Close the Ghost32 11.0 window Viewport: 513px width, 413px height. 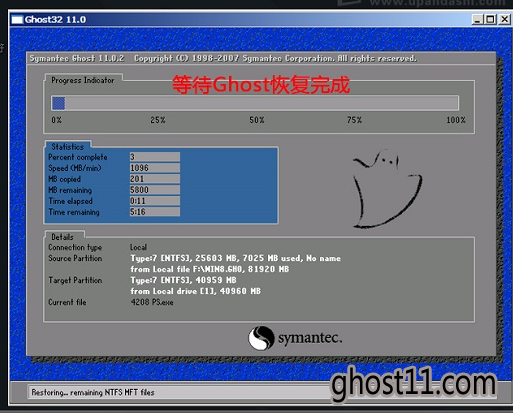coord(504,20)
